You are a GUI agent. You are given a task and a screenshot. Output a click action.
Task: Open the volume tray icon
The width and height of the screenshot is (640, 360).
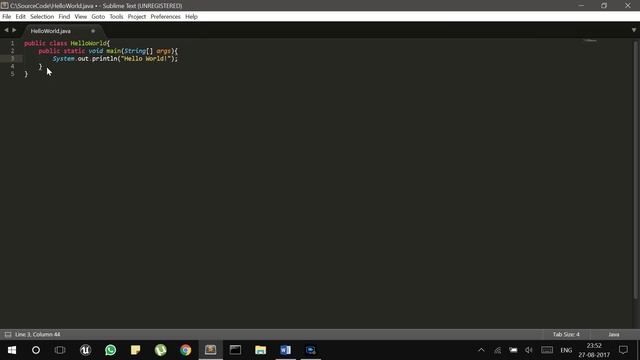click(x=529, y=350)
